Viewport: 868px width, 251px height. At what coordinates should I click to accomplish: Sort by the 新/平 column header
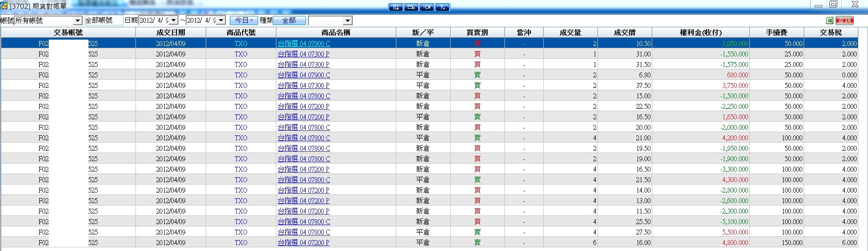(423, 32)
